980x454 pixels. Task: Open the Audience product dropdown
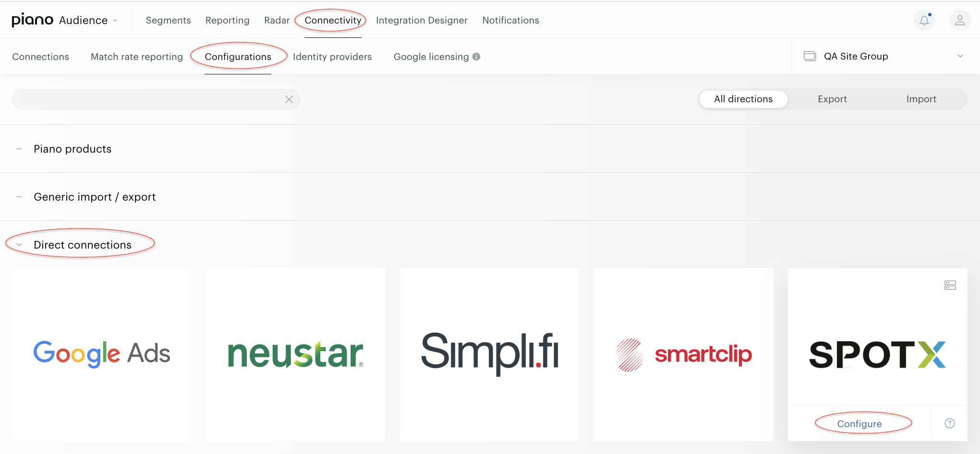(88, 20)
